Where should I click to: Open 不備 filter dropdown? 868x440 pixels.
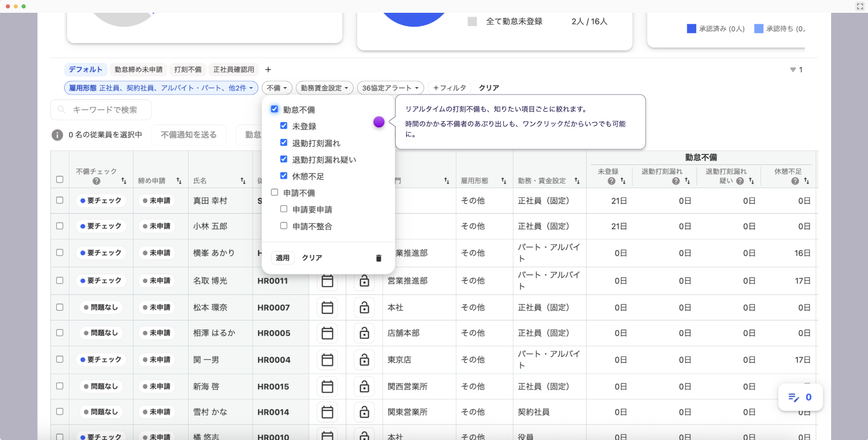pos(277,88)
